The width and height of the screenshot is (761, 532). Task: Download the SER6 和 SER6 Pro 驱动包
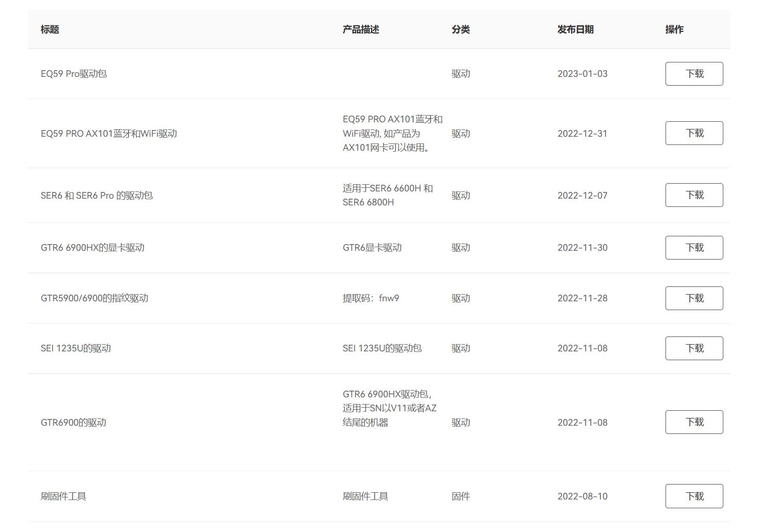tap(694, 195)
